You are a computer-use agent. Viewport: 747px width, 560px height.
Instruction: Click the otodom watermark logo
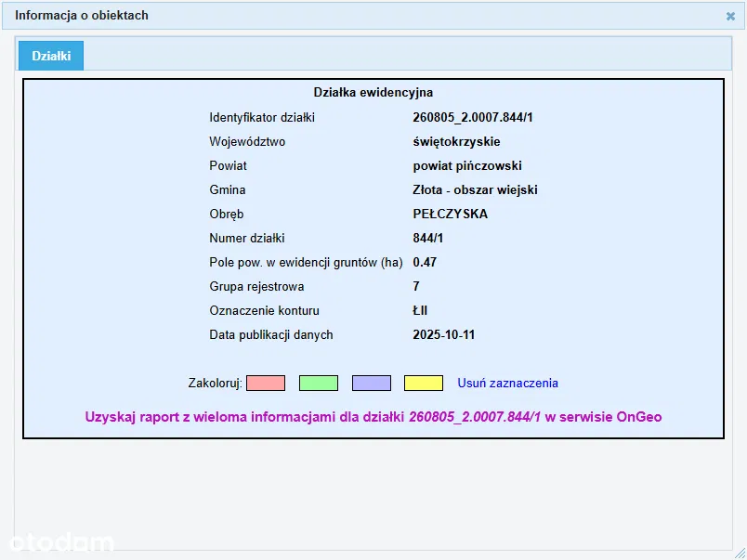[61, 542]
